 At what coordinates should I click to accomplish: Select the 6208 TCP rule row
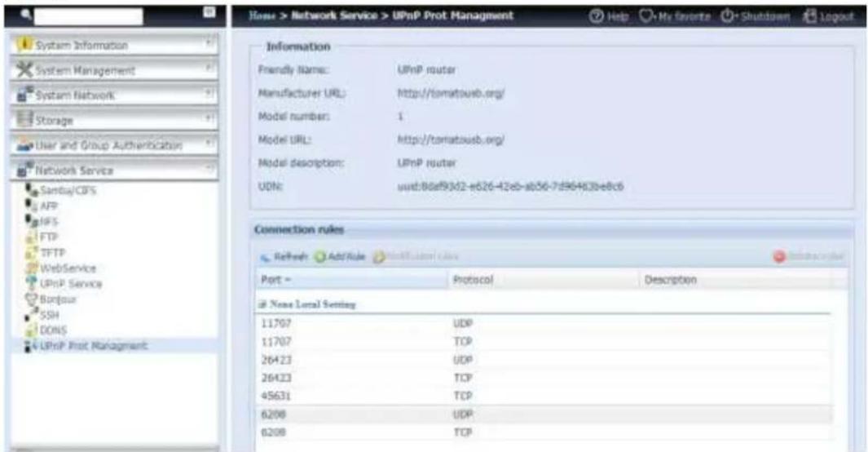click(x=544, y=432)
